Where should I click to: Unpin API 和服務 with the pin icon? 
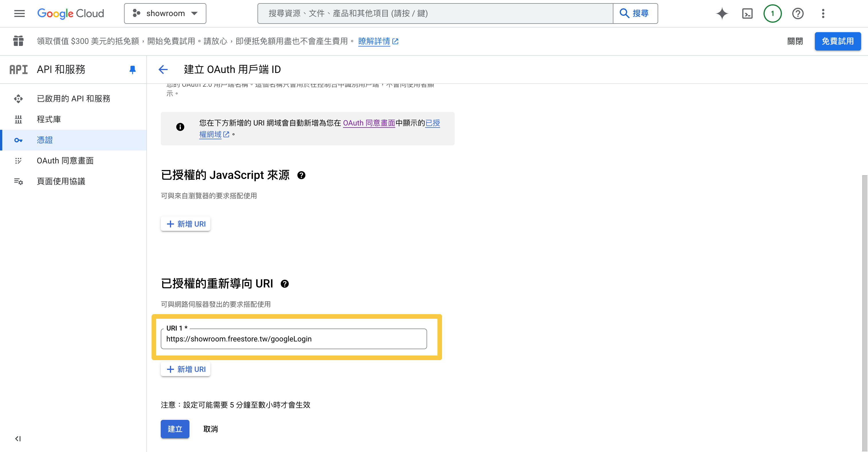[x=132, y=69]
